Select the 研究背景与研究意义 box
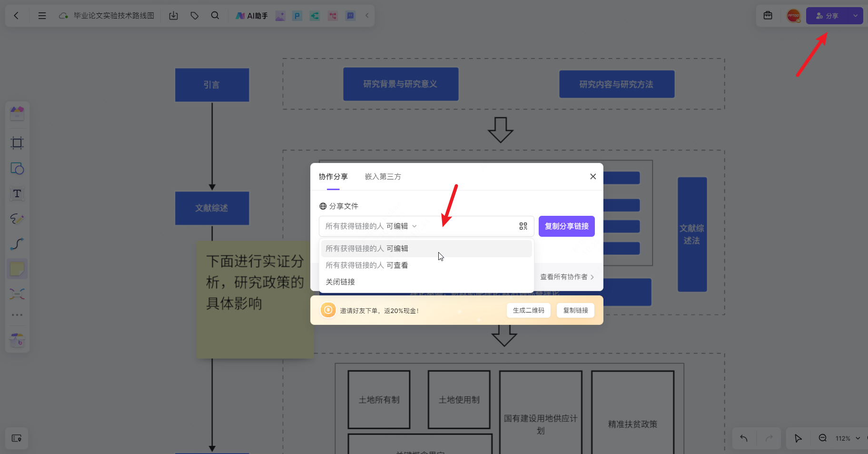Screen dimensions: 868x454 pos(401,84)
